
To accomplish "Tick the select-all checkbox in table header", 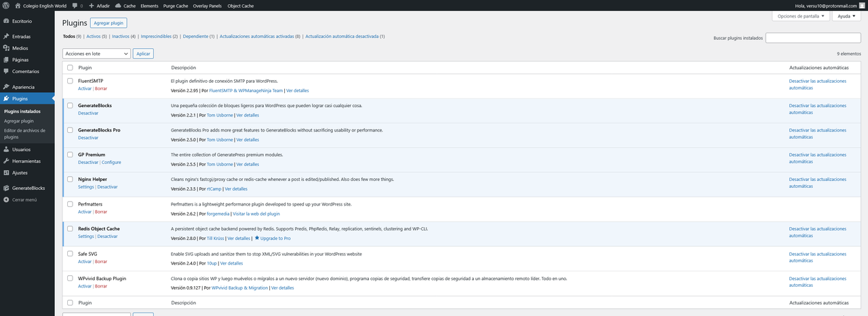I will coord(70,68).
